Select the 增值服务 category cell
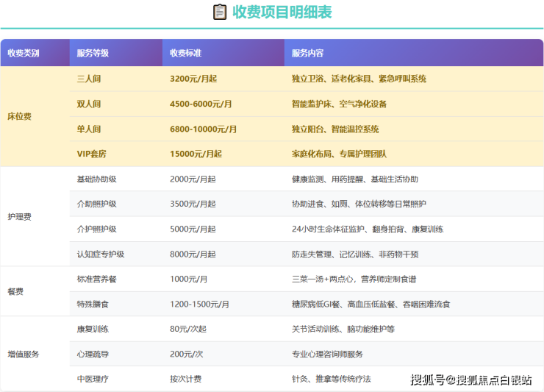The width and height of the screenshot is (544, 392). [23, 354]
